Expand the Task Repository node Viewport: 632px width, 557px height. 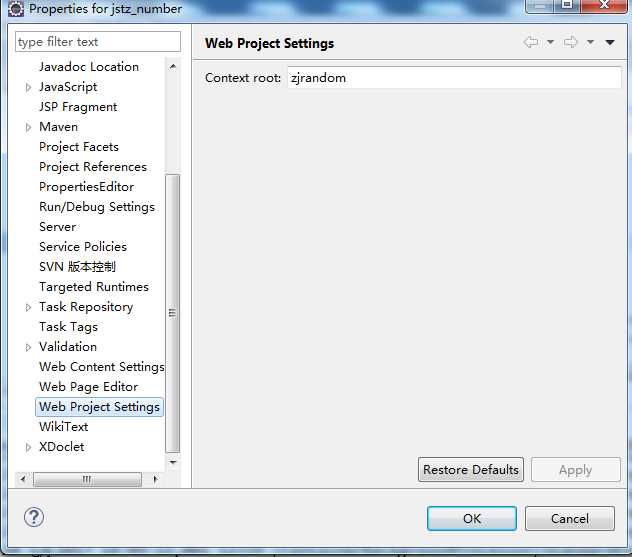pyautogui.click(x=28, y=307)
